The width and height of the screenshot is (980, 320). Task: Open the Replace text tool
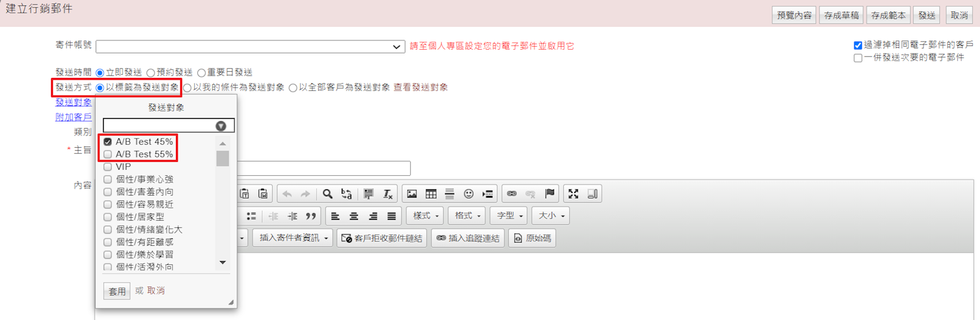[346, 194]
